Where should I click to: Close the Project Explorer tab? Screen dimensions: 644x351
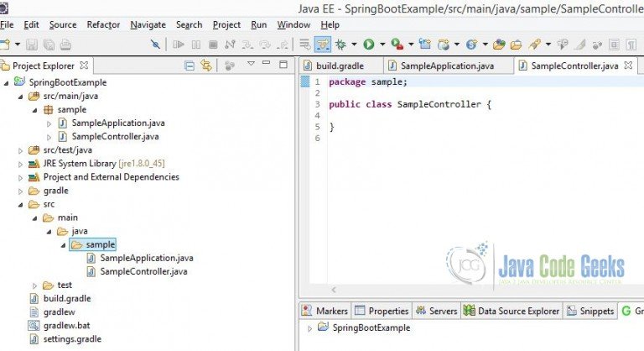[x=84, y=65]
